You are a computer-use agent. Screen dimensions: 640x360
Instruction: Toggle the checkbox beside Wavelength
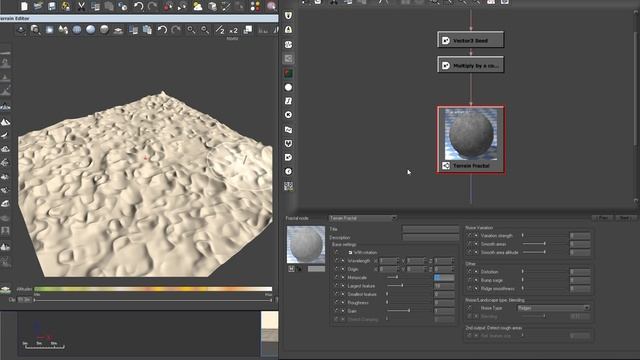[336, 261]
